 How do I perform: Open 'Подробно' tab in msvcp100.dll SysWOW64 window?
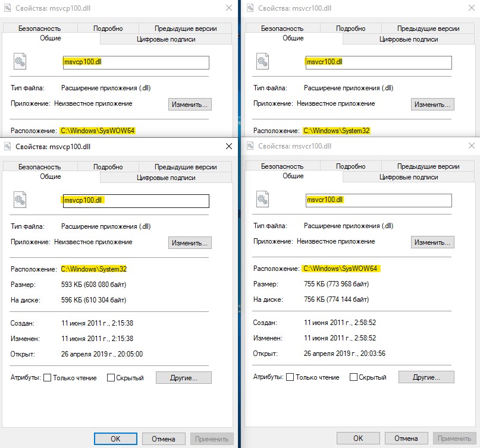tap(108, 29)
